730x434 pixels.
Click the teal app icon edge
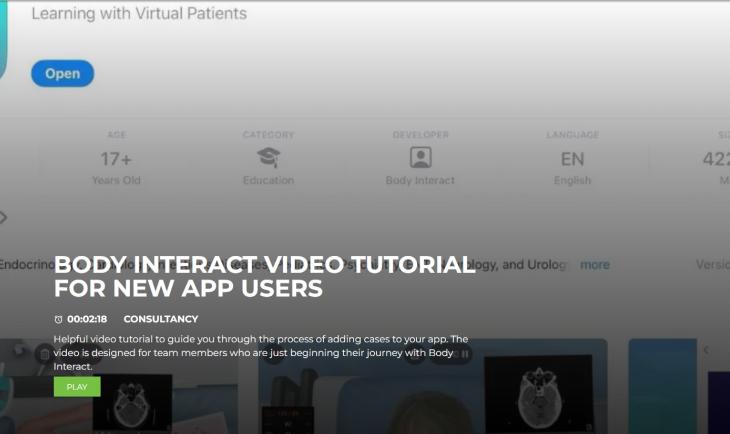point(4,40)
